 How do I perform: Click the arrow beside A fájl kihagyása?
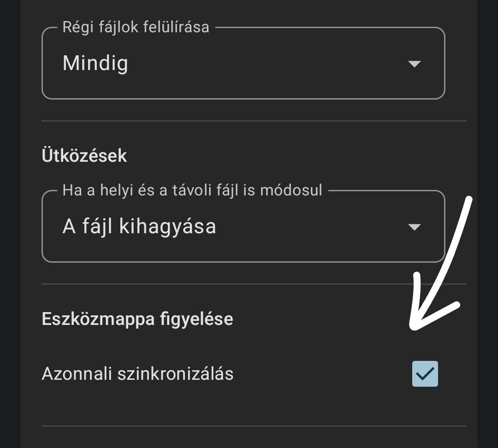pos(415,227)
